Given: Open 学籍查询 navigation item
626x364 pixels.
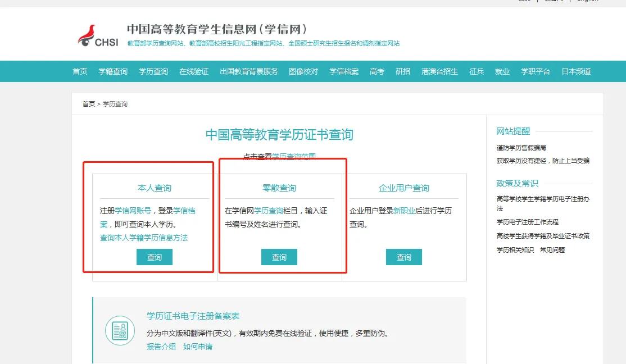Looking at the screenshot, I should coord(113,71).
